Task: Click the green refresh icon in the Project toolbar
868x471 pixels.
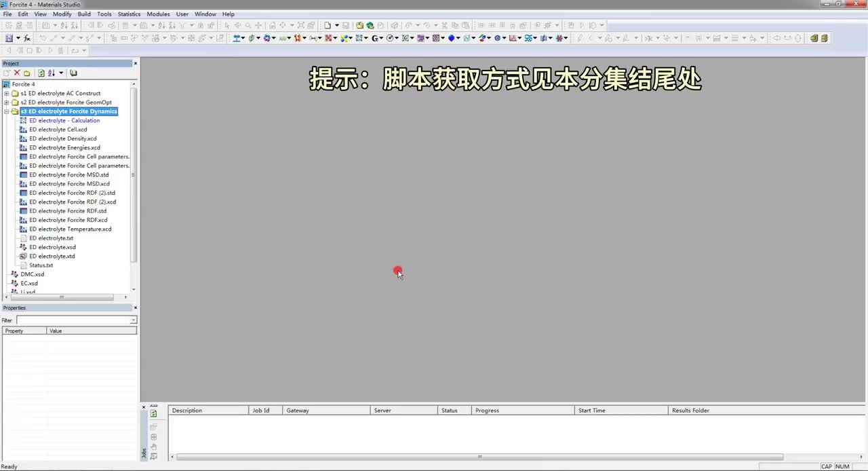Action: [x=41, y=73]
